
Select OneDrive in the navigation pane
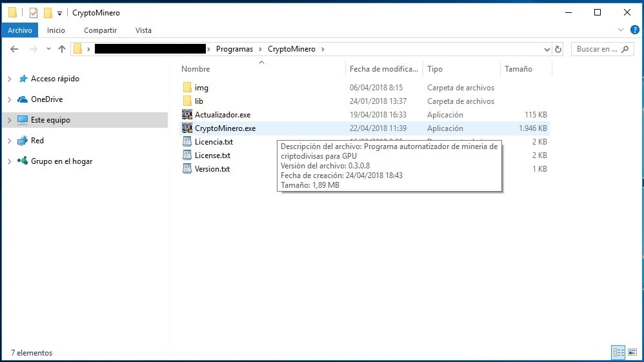point(47,99)
